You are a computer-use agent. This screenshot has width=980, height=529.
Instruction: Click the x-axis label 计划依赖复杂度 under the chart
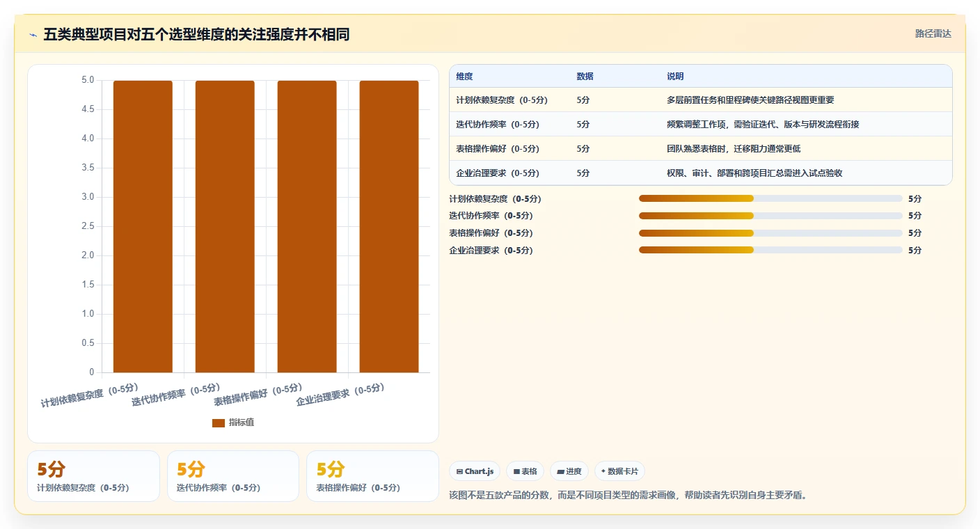click(90, 395)
